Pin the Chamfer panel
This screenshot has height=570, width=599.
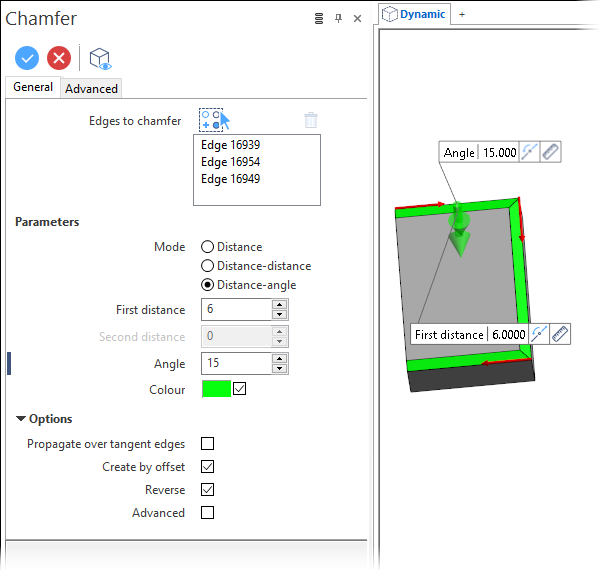tap(338, 18)
